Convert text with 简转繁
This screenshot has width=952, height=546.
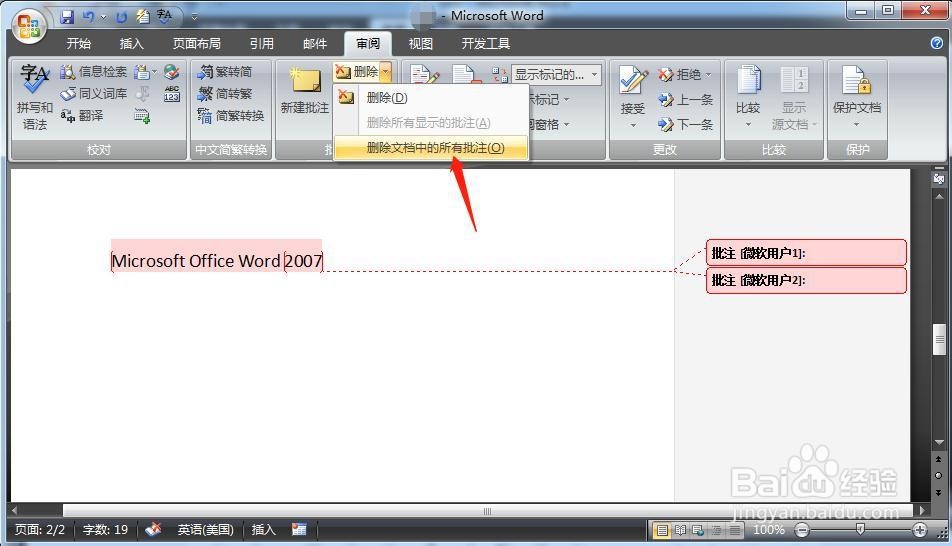225,94
